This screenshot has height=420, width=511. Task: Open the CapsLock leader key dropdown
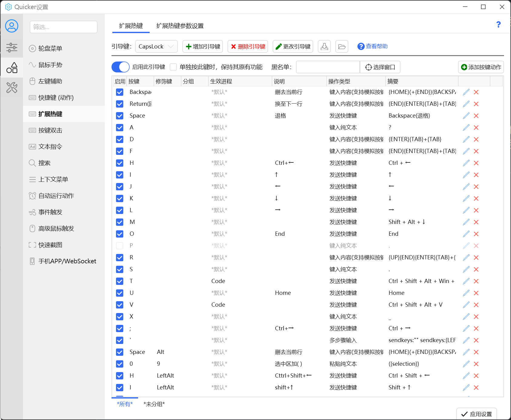click(156, 46)
